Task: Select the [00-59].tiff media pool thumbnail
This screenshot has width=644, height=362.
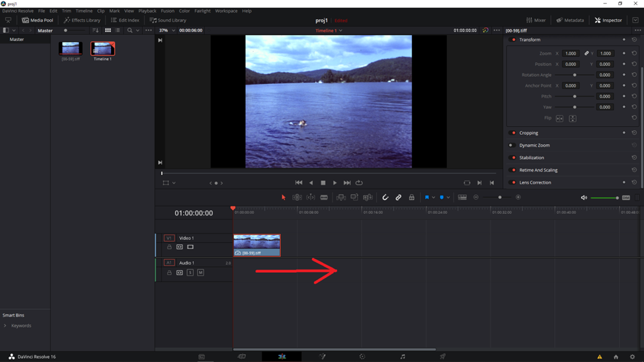Action: (70, 48)
